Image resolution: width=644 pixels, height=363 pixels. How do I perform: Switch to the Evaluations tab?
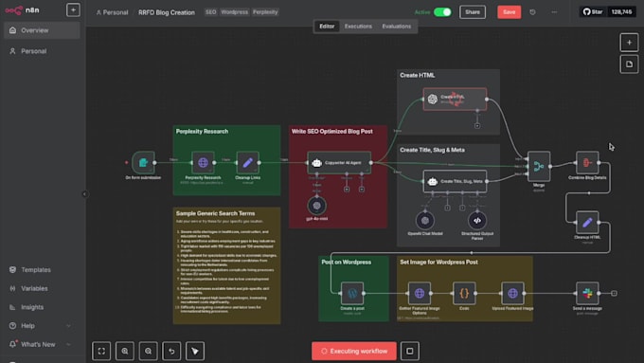pyautogui.click(x=396, y=27)
